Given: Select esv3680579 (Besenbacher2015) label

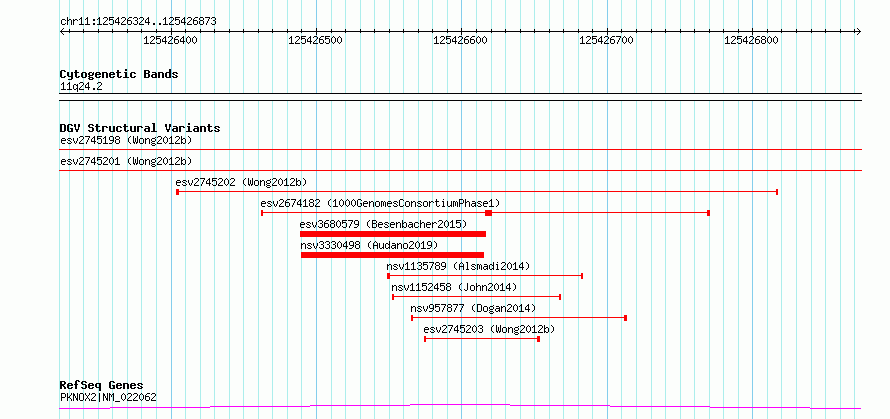Looking at the screenshot, I should [383, 224].
